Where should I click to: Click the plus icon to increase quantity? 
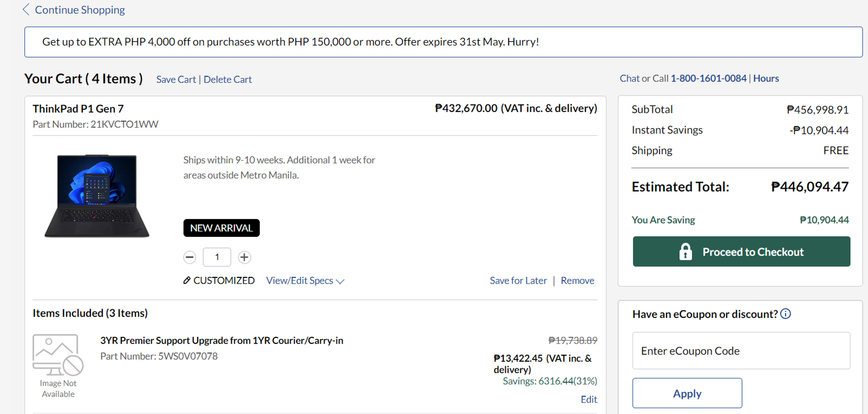[244, 257]
